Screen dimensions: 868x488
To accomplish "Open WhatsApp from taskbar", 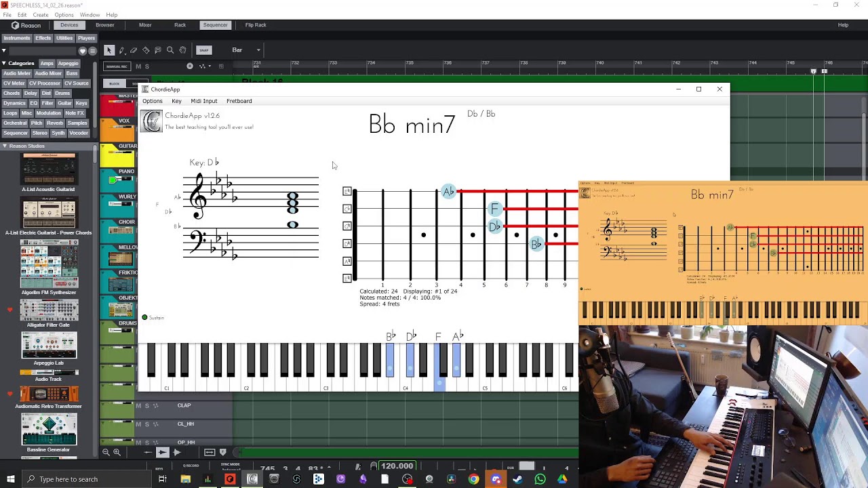I will 540,479.
